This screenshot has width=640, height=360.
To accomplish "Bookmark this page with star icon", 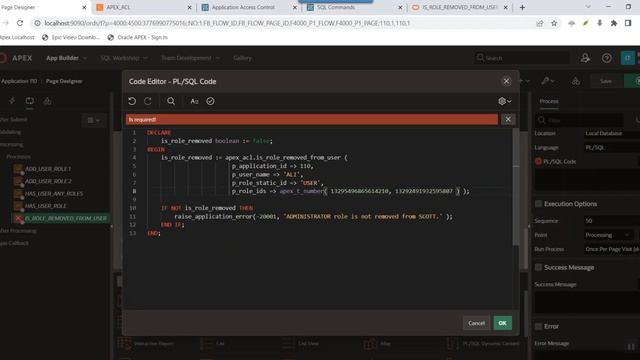I will click(x=554, y=23).
